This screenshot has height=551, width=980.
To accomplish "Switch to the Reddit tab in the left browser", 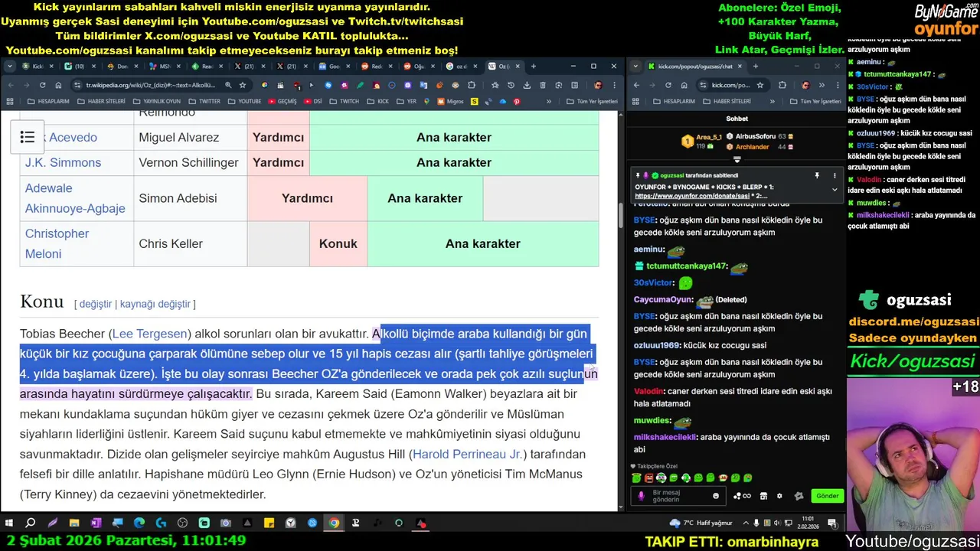I will (376, 67).
